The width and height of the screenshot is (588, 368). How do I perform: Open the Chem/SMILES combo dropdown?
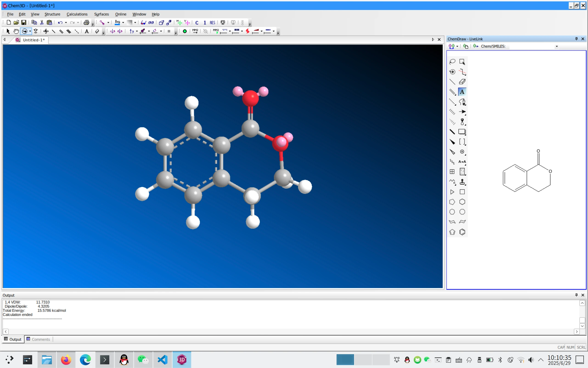557,46
